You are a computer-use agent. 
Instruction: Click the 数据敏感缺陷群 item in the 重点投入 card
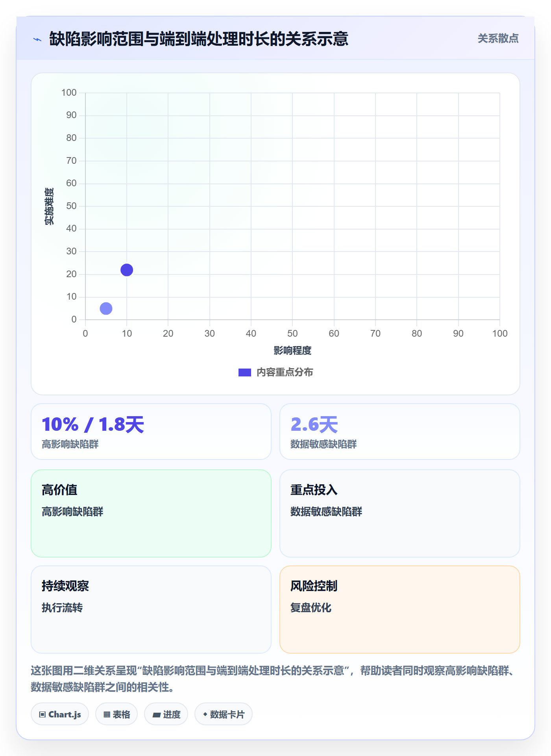(x=326, y=511)
